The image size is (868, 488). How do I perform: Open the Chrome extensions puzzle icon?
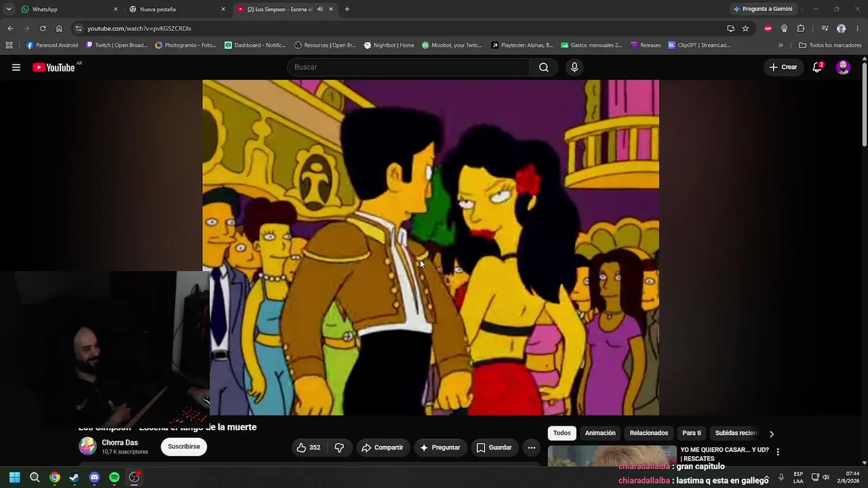[801, 28]
